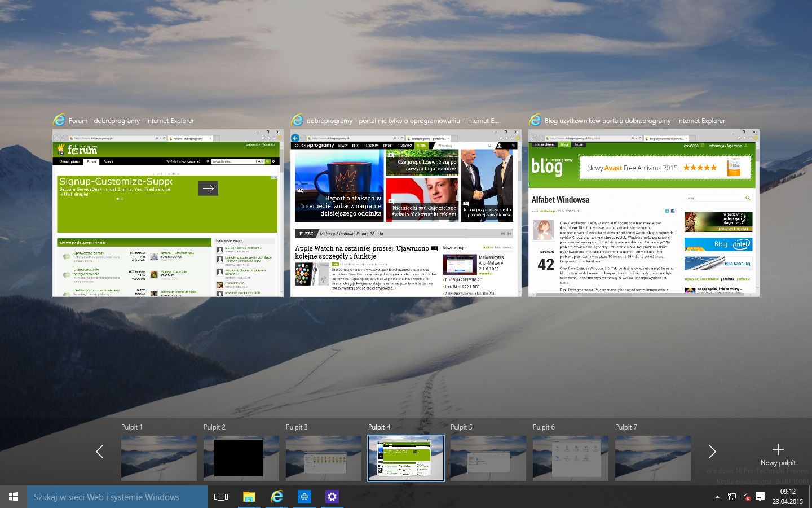Open the Action Center notifications icon
Image resolution: width=812 pixels, height=508 pixels.
pyautogui.click(x=760, y=497)
